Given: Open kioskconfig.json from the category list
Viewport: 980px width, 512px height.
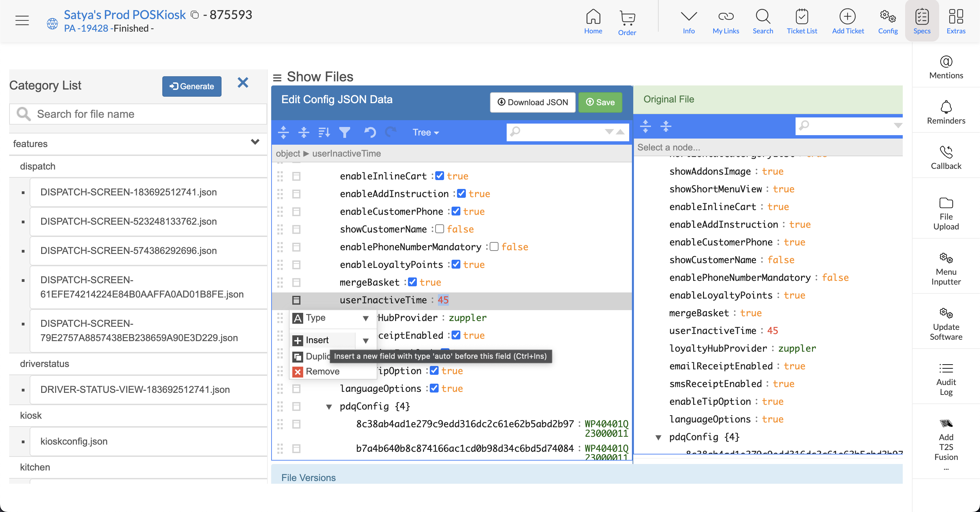Looking at the screenshot, I should click(74, 441).
